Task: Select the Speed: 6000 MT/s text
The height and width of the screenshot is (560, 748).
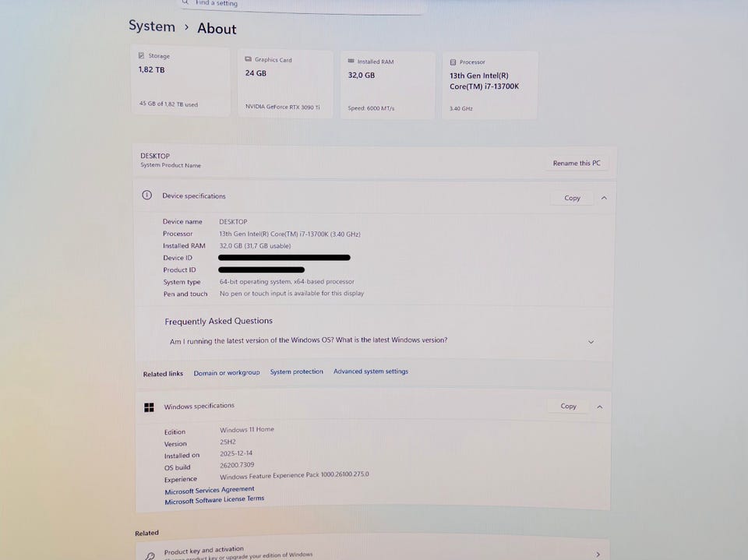Action: point(371,108)
